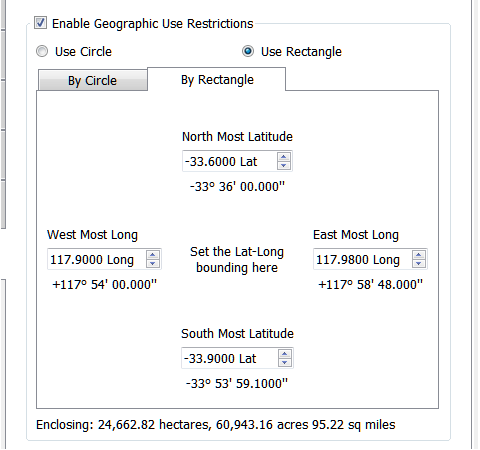Open the By Rectangle tab
This screenshot has height=450, width=480.
pyautogui.click(x=217, y=79)
